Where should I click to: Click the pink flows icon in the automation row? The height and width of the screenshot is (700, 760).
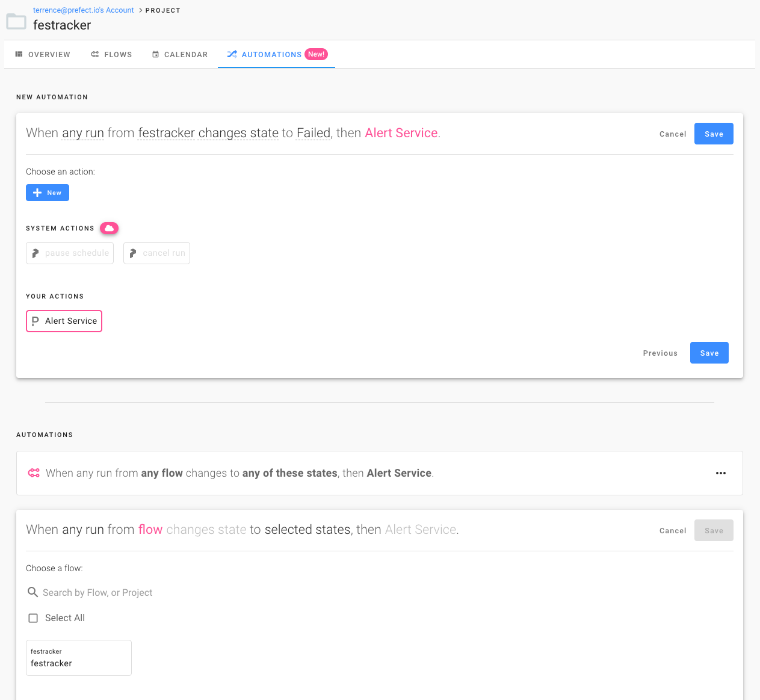[x=34, y=473]
